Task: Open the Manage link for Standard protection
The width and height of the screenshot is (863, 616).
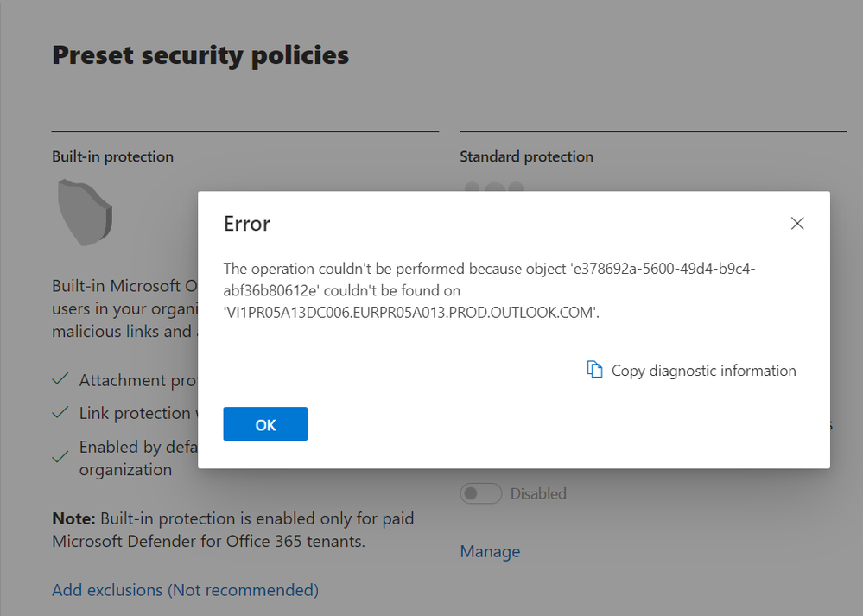Action: click(x=490, y=551)
